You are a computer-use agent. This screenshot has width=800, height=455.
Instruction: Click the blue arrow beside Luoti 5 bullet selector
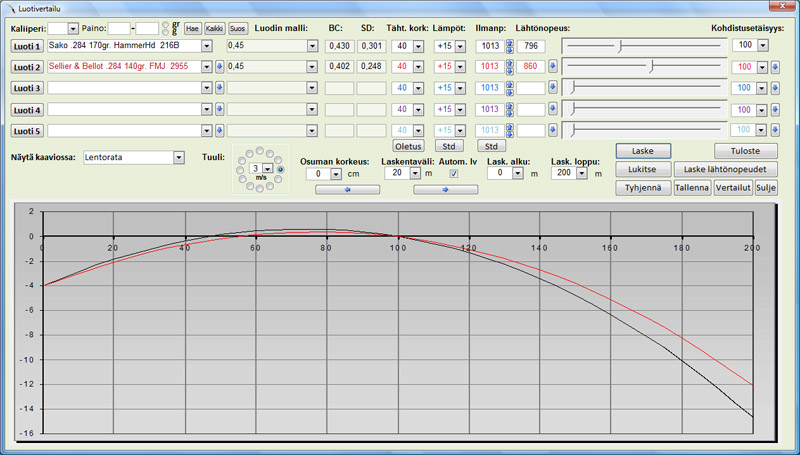coord(219,131)
